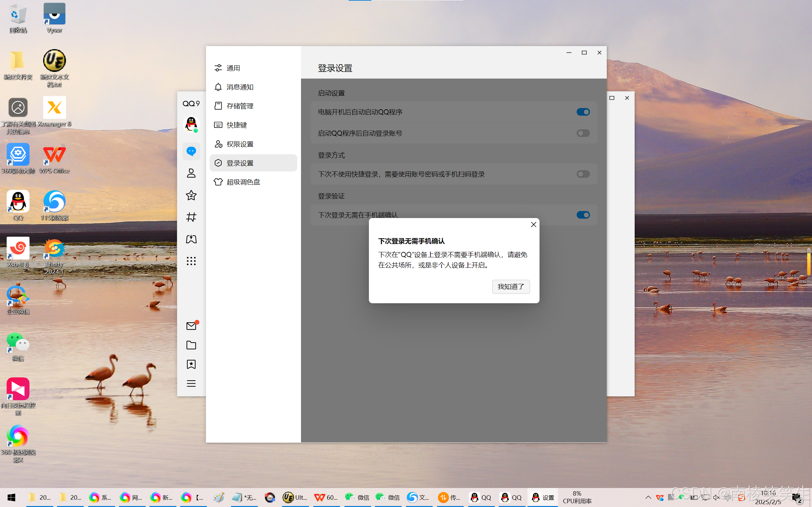This screenshot has width=812, height=507.
Task: Select 超级调色盘 in settings menu
Action: (x=243, y=182)
